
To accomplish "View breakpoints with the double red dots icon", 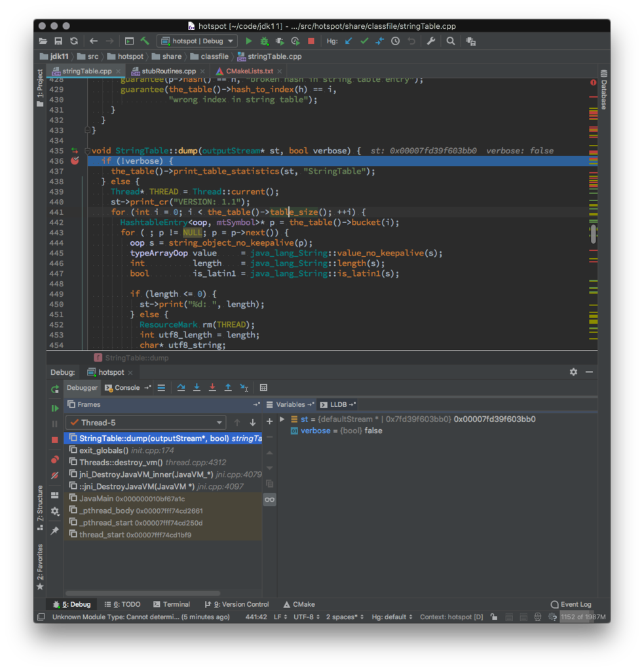I will (55, 460).
